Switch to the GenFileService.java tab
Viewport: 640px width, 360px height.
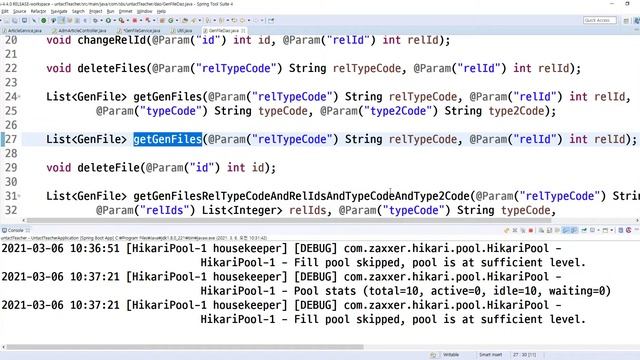pos(139,31)
